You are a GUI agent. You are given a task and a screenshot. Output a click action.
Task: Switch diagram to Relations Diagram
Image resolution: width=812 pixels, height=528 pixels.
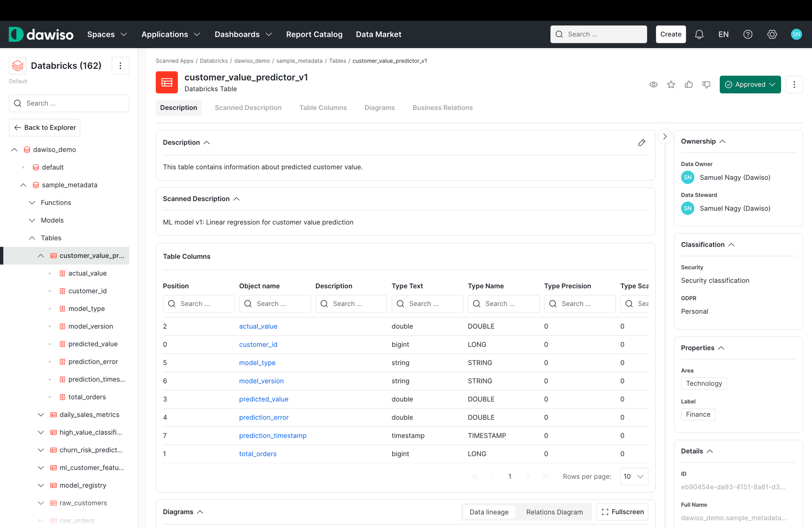[554, 512]
